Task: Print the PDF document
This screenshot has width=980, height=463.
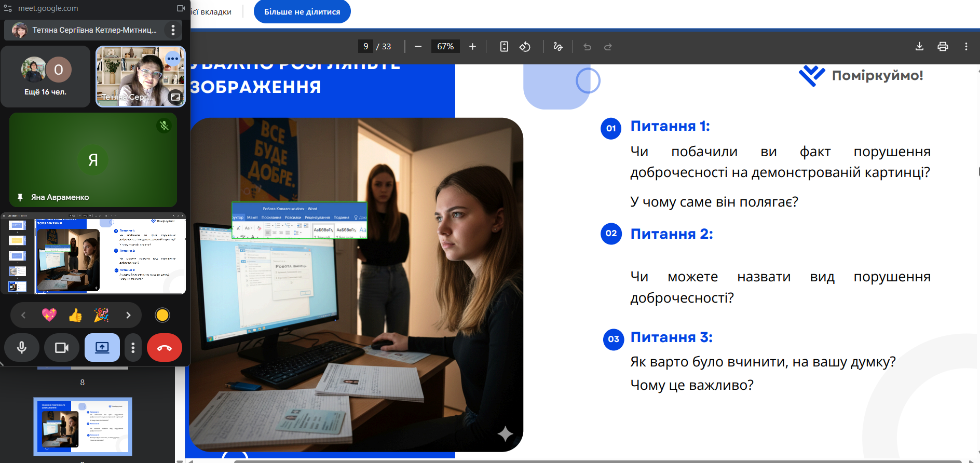Action: [x=943, y=47]
